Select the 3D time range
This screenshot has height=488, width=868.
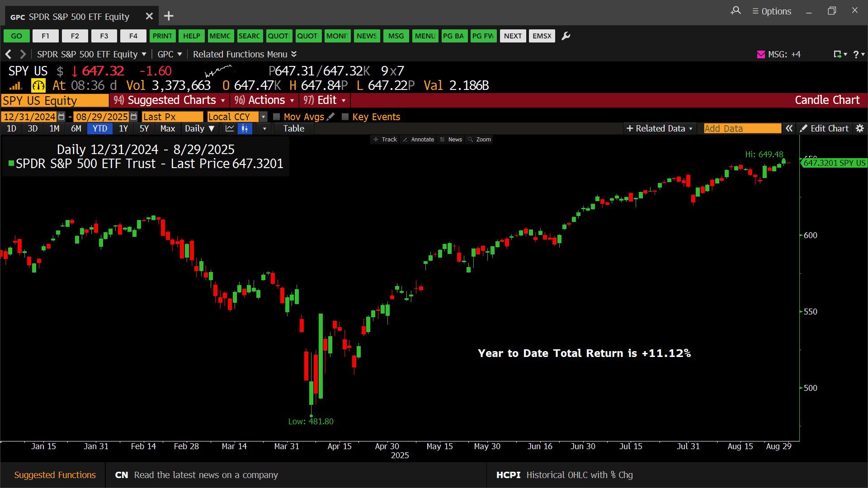[33, 129]
